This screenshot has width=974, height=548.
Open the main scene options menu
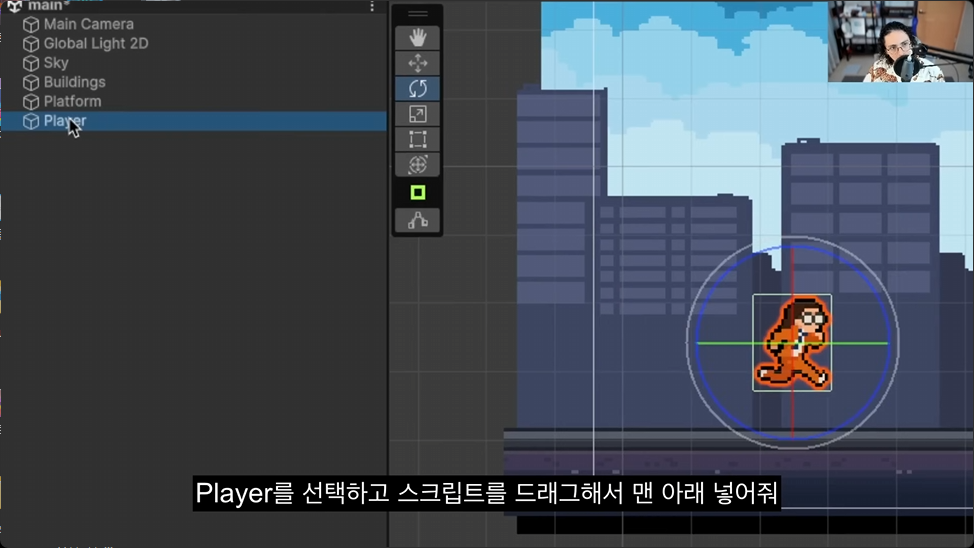(371, 6)
